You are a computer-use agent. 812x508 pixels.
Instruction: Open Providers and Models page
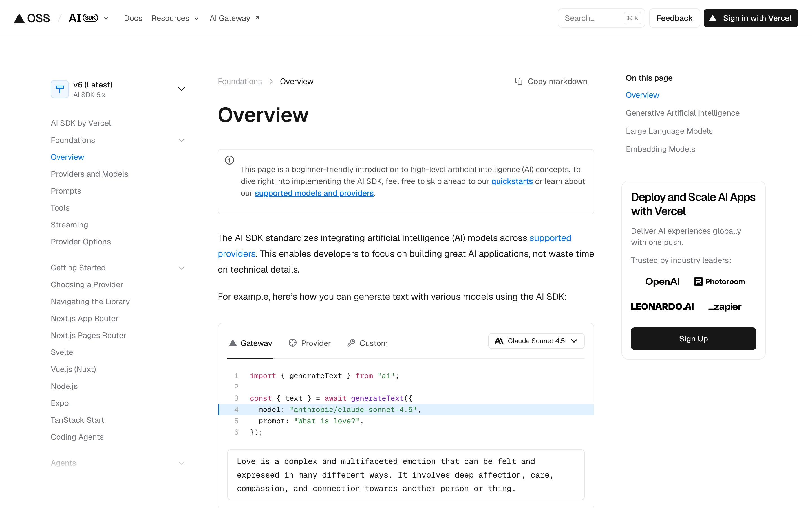(x=90, y=174)
